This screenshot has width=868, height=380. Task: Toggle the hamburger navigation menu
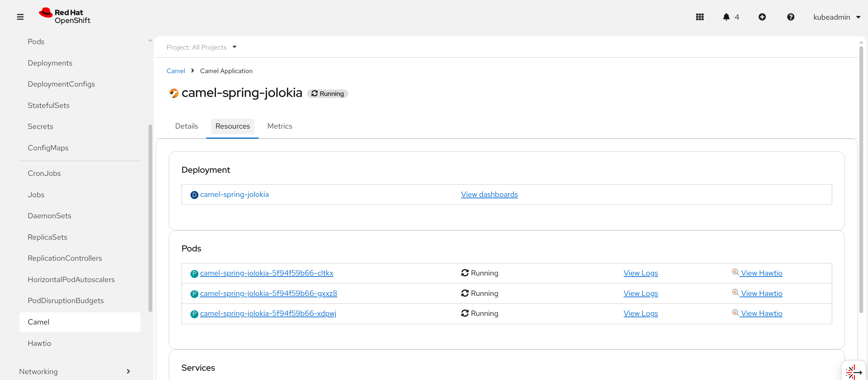point(20,17)
